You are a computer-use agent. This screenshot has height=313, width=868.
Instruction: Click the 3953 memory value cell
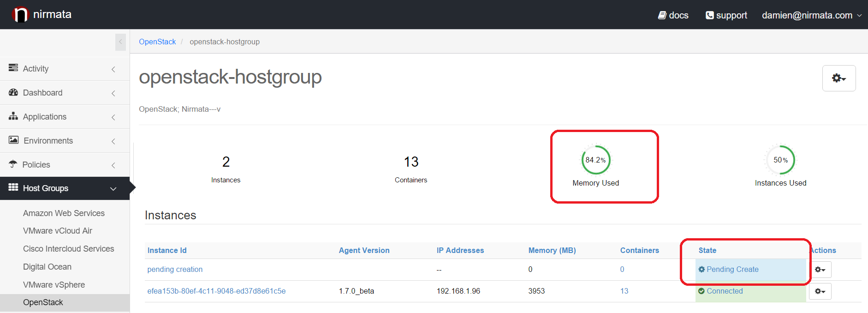536,291
